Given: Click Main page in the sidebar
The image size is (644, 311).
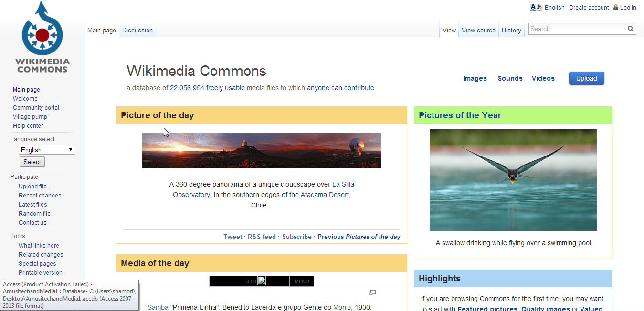Looking at the screenshot, I should [26, 90].
